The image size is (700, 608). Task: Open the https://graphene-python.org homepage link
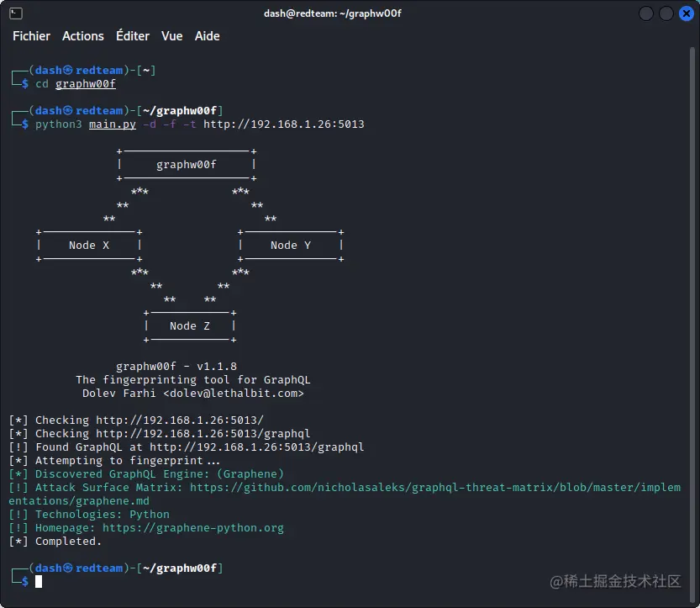point(193,528)
